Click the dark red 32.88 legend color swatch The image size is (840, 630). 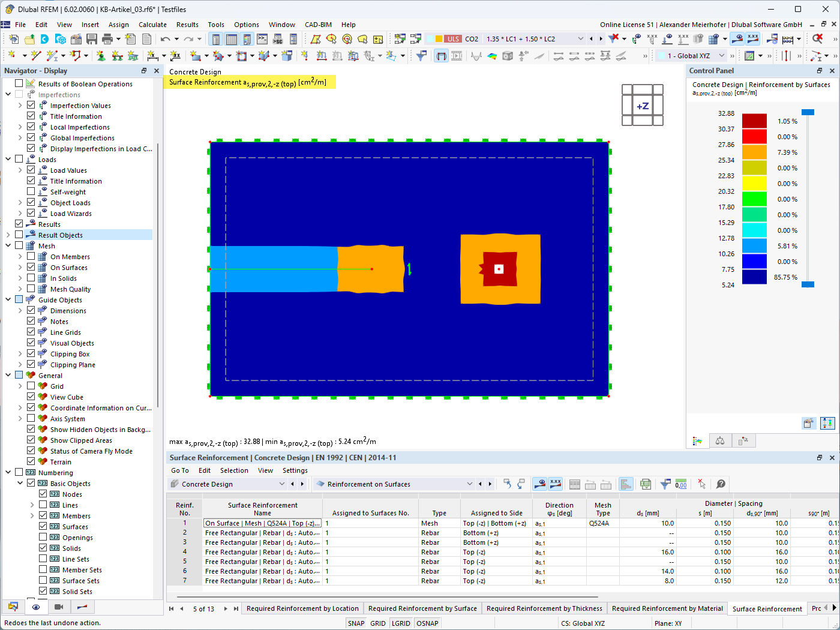(x=754, y=121)
